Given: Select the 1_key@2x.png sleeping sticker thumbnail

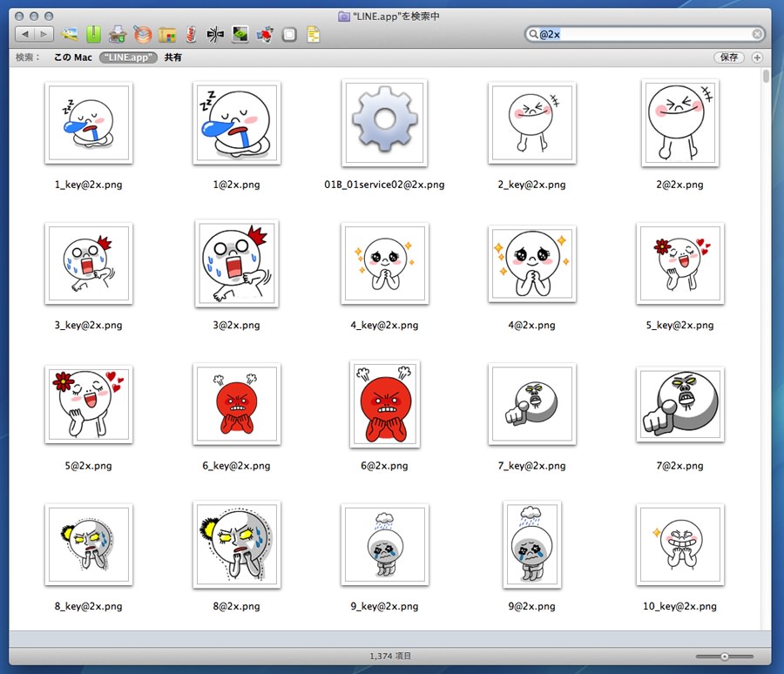Looking at the screenshot, I should (x=89, y=123).
